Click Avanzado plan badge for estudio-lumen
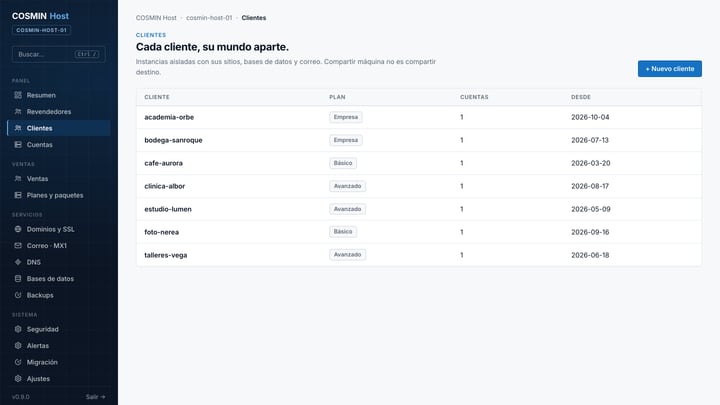The height and width of the screenshot is (405, 720). (348, 209)
